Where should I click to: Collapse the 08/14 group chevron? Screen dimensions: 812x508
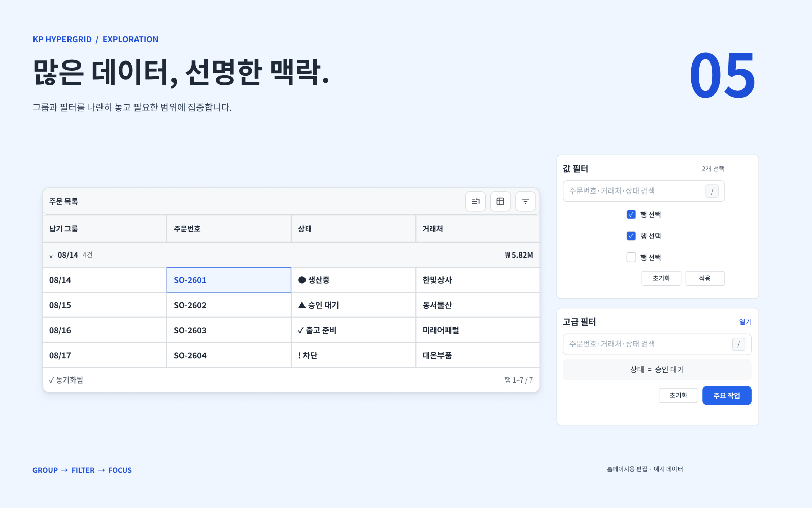click(51, 256)
